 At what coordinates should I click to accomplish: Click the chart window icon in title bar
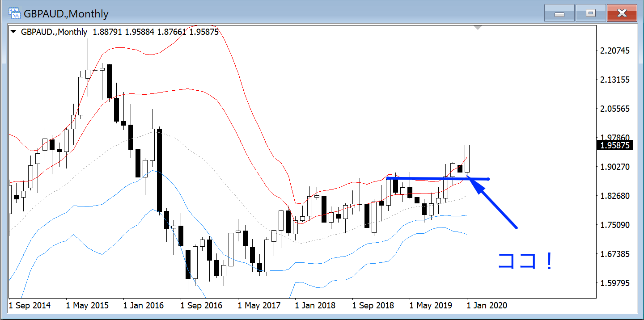(x=15, y=13)
